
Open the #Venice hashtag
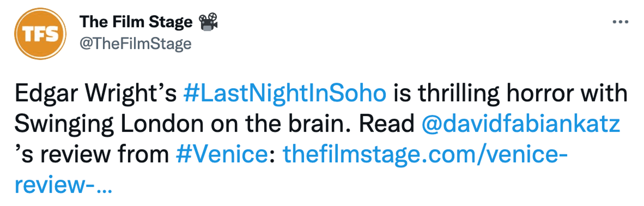click(x=222, y=154)
